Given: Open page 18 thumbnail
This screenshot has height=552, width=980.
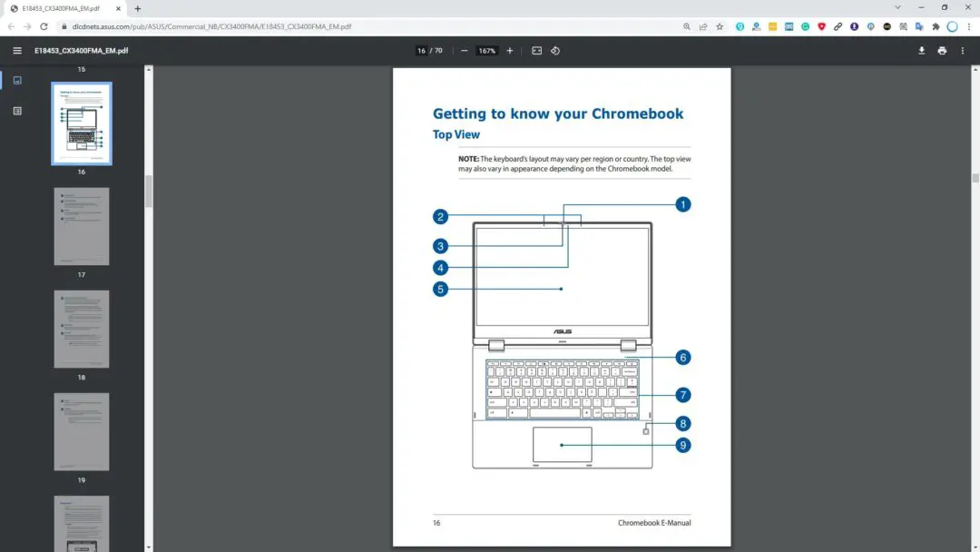Looking at the screenshot, I should tap(82, 329).
